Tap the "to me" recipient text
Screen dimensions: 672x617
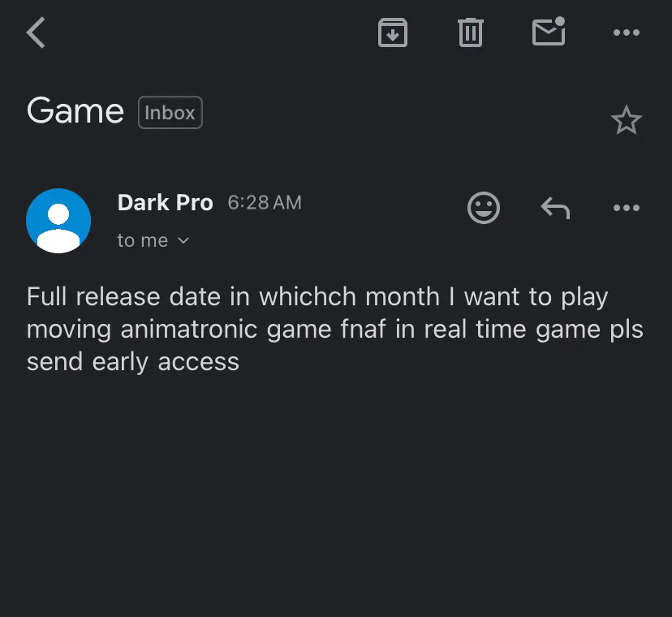pyautogui.click(x=142, y=240)
